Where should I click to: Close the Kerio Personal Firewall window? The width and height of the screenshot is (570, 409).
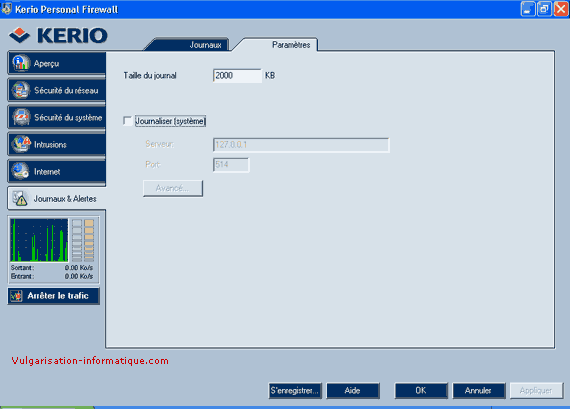(x=561, y=9)
